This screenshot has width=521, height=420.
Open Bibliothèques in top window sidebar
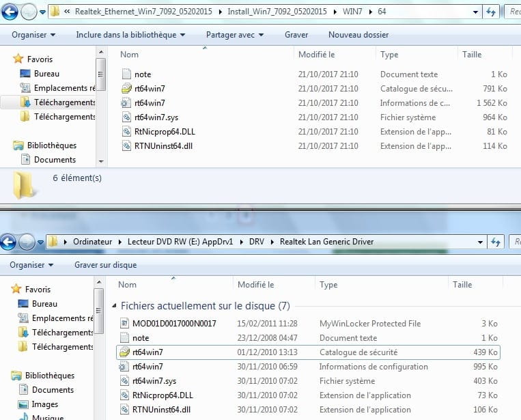pos(44,145)
